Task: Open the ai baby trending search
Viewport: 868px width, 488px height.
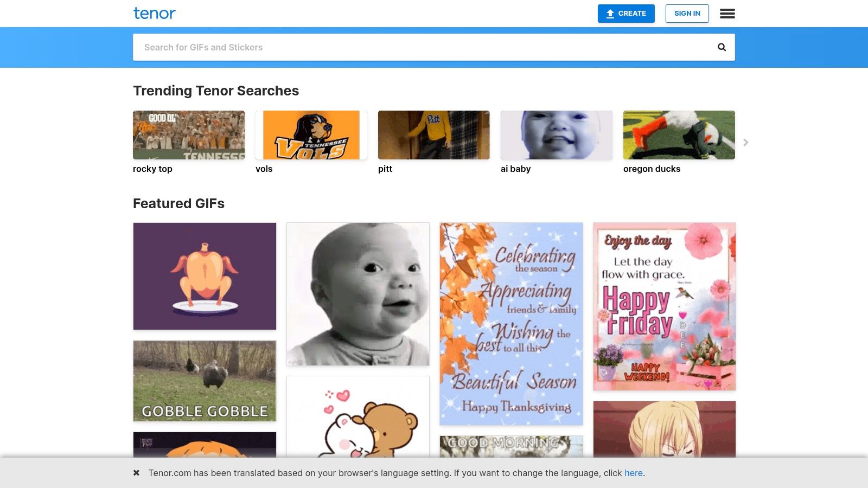Action: [556, 136]
